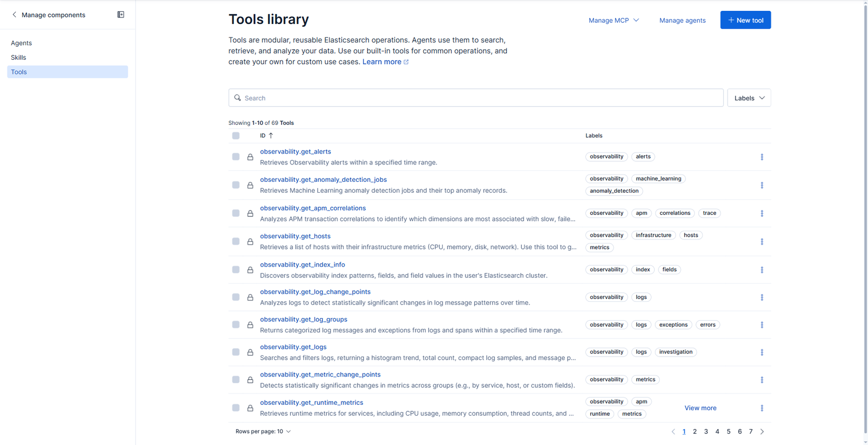Screen dimensions: 868x445
Task: Click the sort arrow beside ID column
Action: (x=271, y=136)
